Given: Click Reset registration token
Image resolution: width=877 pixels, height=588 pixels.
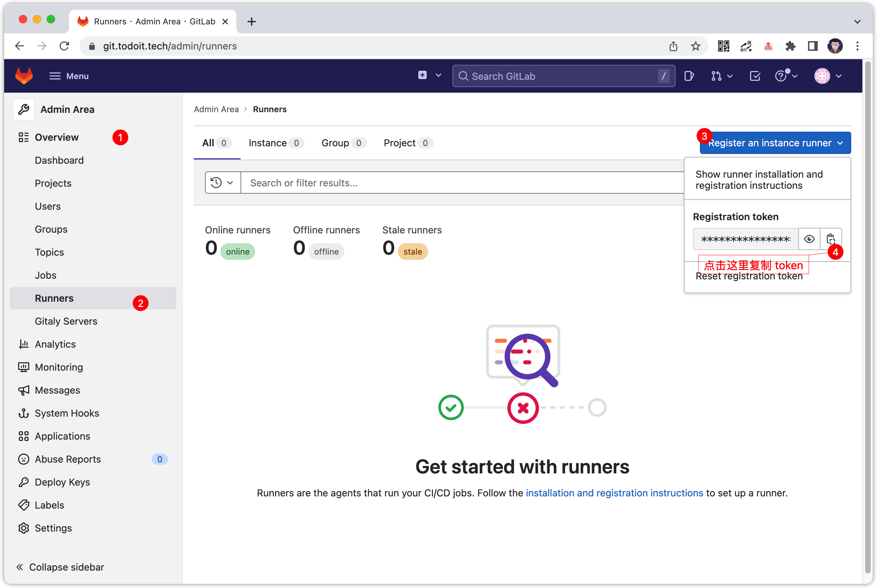Looking at the screenshot, I should pos(749,276).
